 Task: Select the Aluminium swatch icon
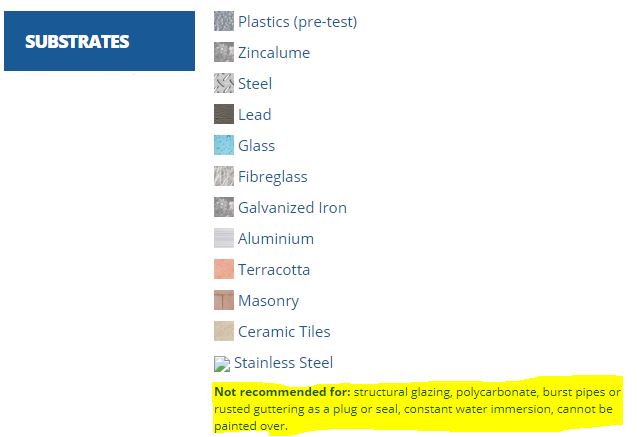pos(224,238)
